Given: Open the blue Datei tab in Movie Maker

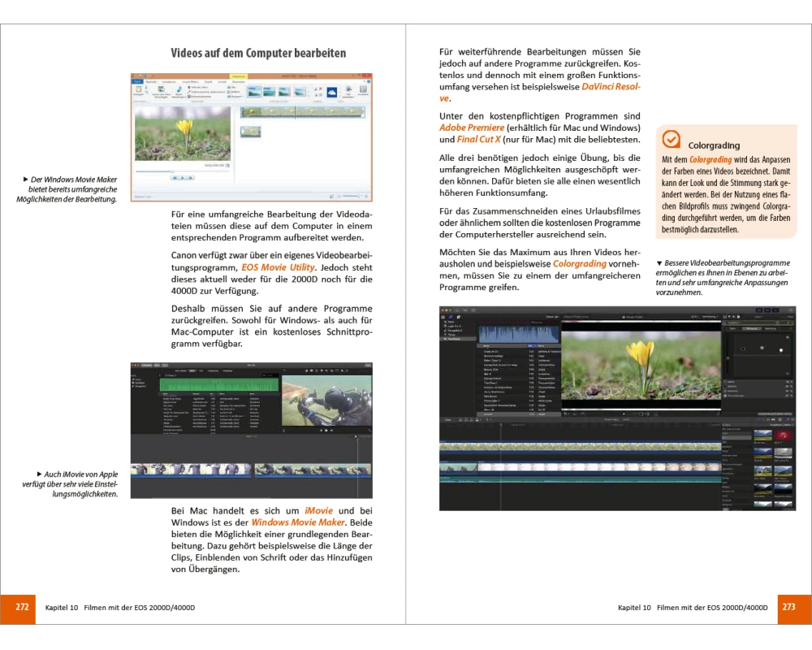Looking at the screenshot, I should (x=138, y=82).
